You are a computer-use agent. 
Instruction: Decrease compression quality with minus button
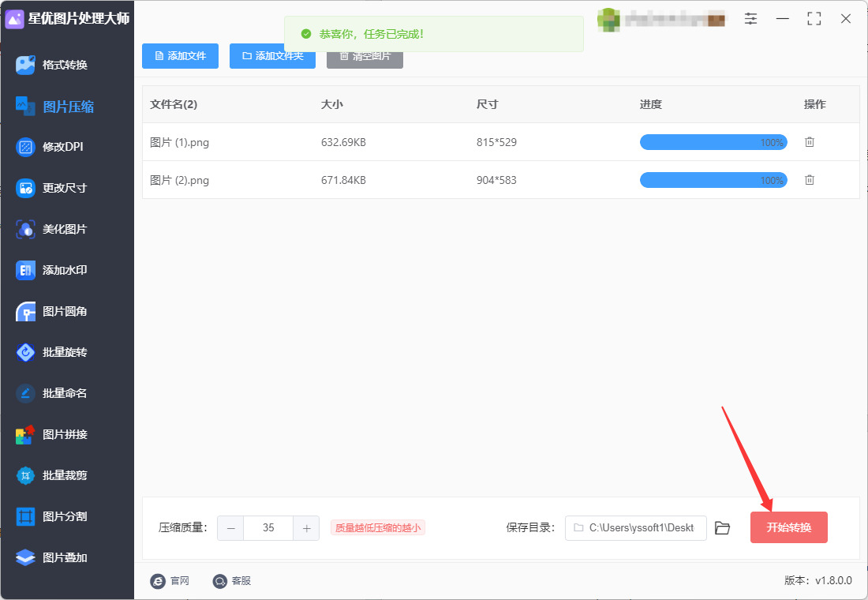click(x=231, y=528)
